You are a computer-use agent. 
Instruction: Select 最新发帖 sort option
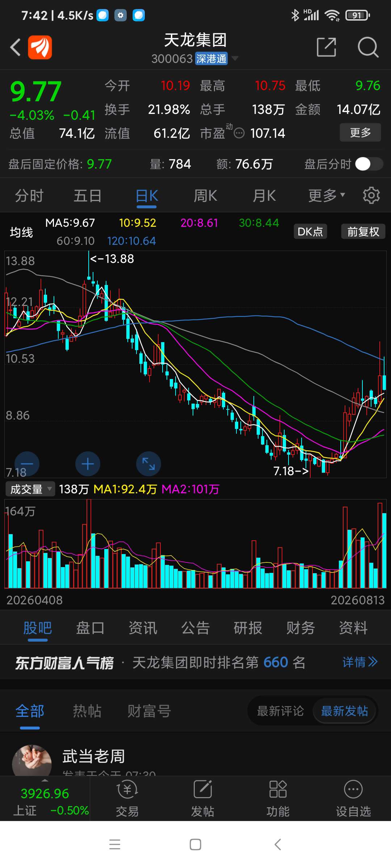tap(345, 711)
